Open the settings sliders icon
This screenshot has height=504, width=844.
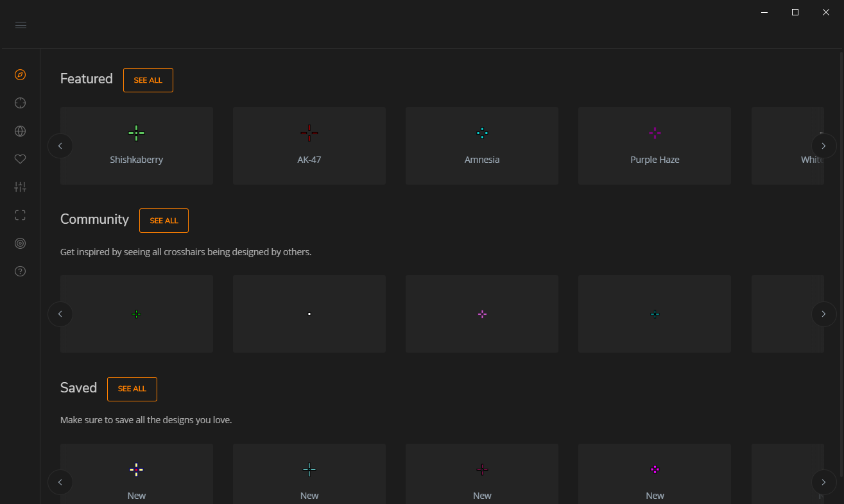point(20,187)
